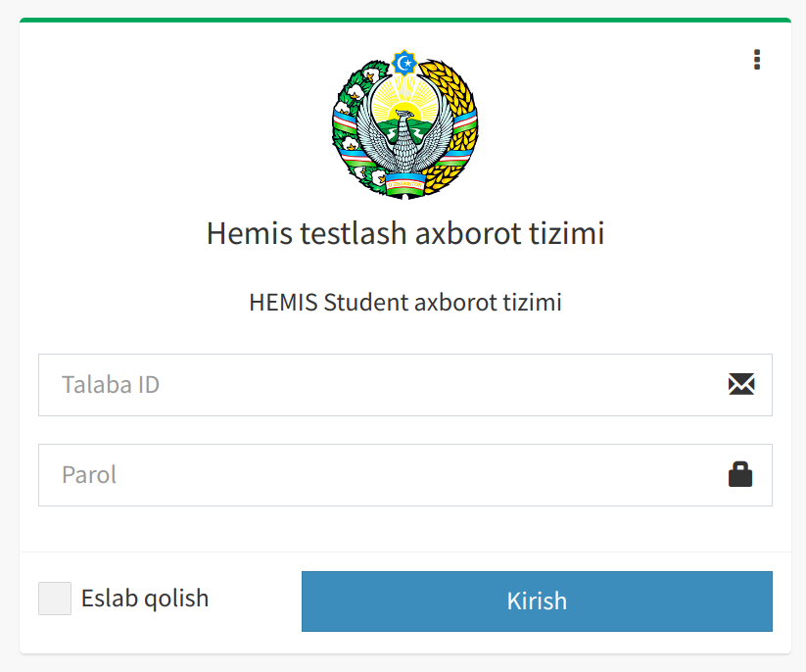Click the lock symbol beside the password field

(740, 474)
